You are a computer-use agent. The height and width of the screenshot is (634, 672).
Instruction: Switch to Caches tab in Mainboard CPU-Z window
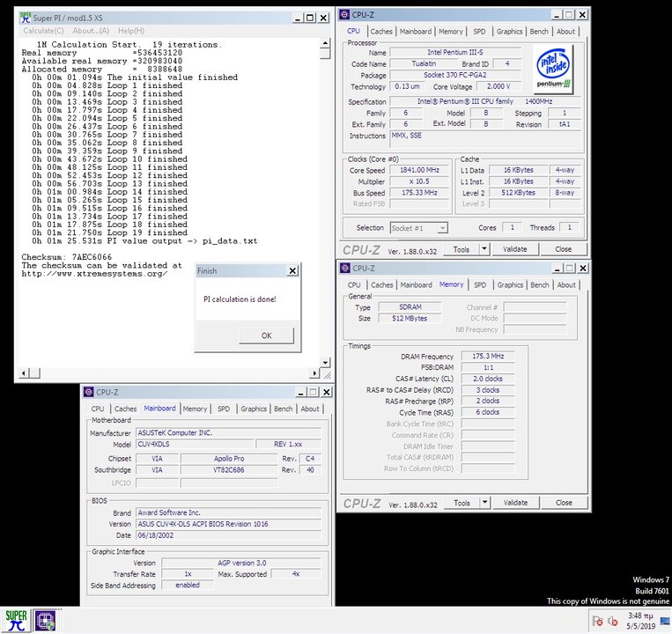[x=125, y=409]
